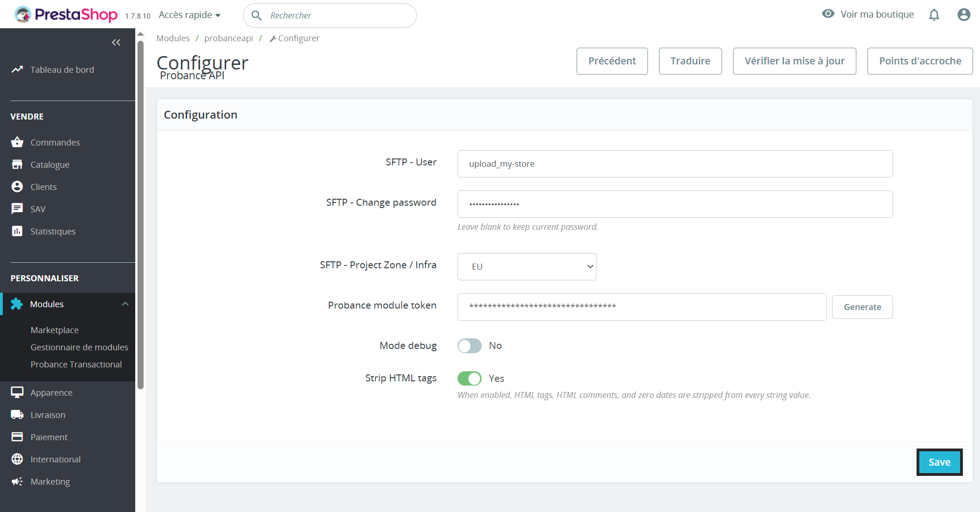Image resolution: width=980 pixels, height=512 pixels.
Task: Open Gestionnaire de modules
Action: click(79, 347)
